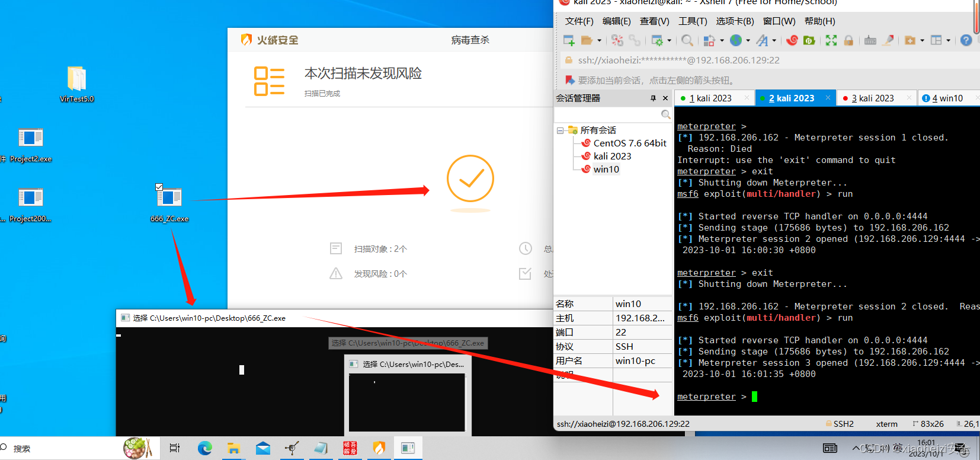The height and width of the screenshot is (460, 980).
Task: Click the session manager search magnifier
Action: (666, 114)
